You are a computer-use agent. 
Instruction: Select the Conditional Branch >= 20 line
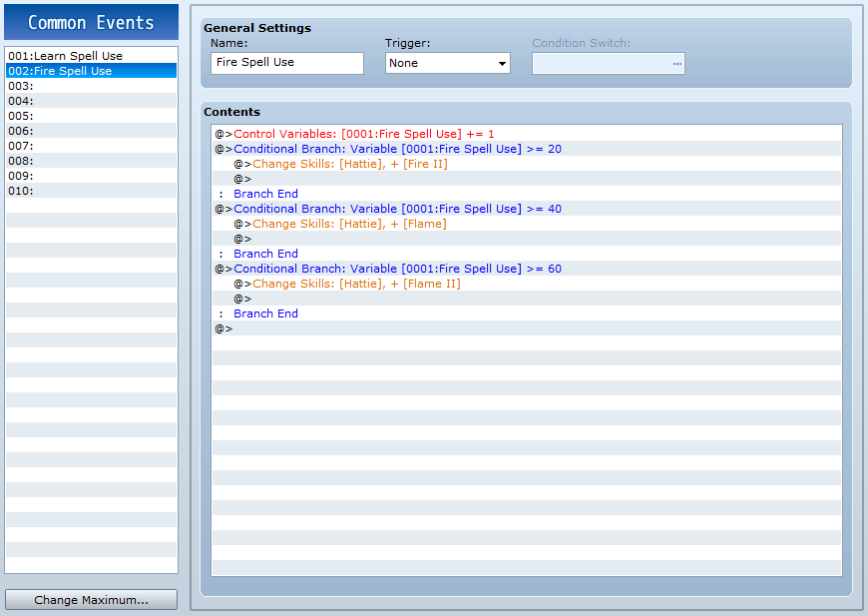coord(527,149)
